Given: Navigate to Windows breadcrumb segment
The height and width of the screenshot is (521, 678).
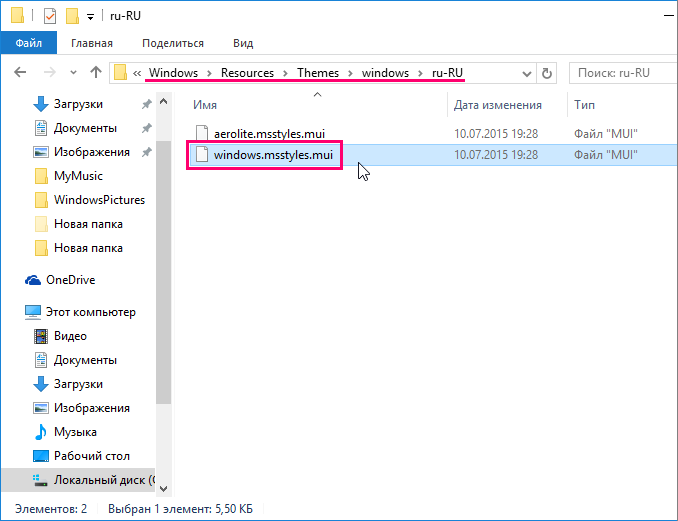Looking at the screenshot, I should 173,73.
